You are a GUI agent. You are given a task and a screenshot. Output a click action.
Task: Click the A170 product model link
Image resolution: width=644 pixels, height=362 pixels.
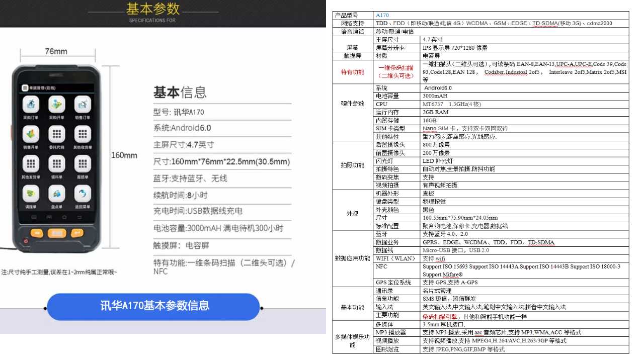tap(382, 16)
